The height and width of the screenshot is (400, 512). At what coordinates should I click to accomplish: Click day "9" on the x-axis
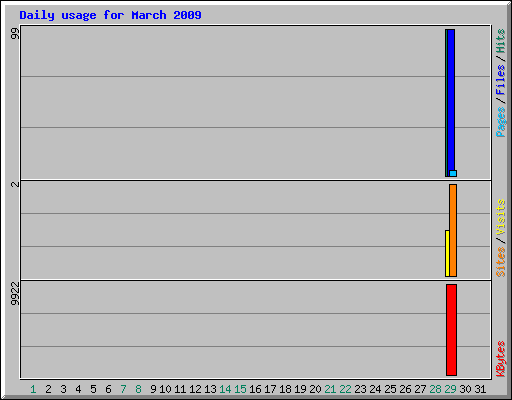(153, 389)
